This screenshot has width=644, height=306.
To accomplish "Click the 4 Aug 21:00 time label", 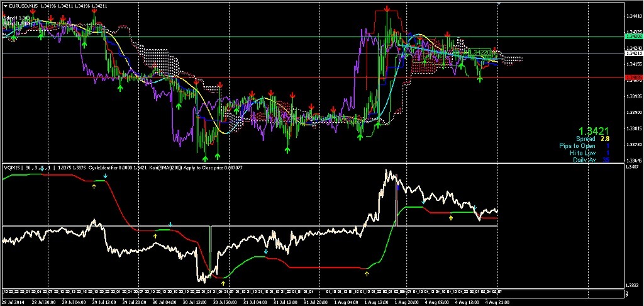I will [497, 302].
